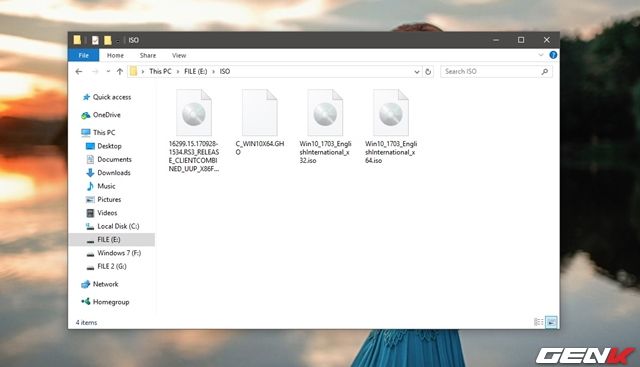Switch to the Home ribbon tab
The height and width of the screenshot is (367, 640).
click(115, 55)
